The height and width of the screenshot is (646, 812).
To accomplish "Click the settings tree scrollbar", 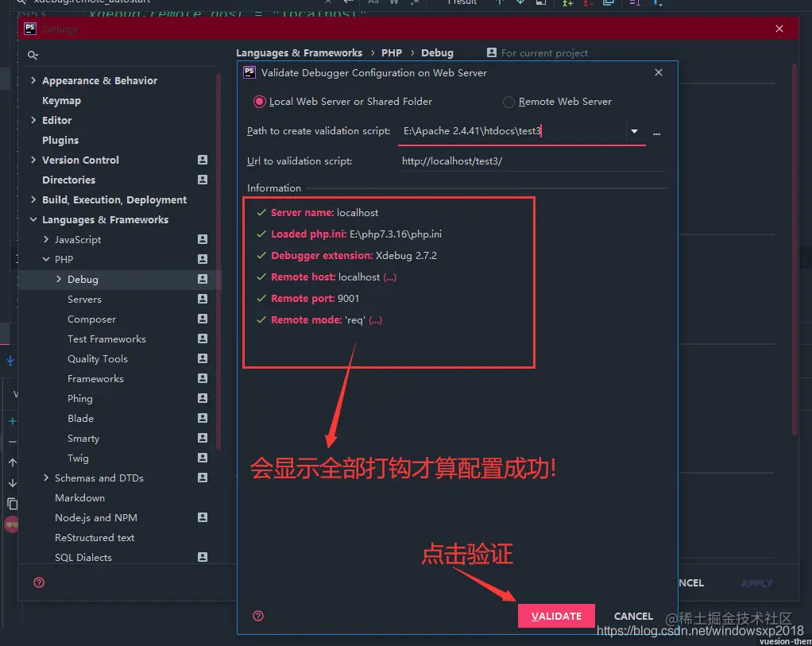I will pos(218,261).
